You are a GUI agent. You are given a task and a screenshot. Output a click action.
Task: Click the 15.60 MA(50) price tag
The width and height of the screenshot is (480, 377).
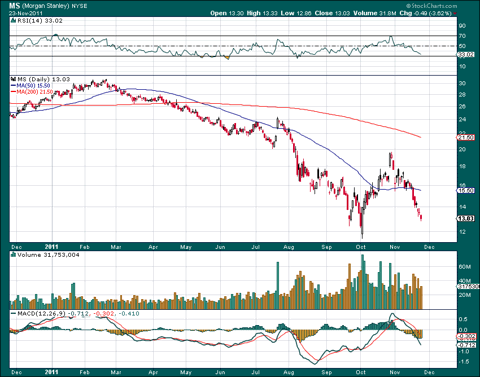[466, 190]
